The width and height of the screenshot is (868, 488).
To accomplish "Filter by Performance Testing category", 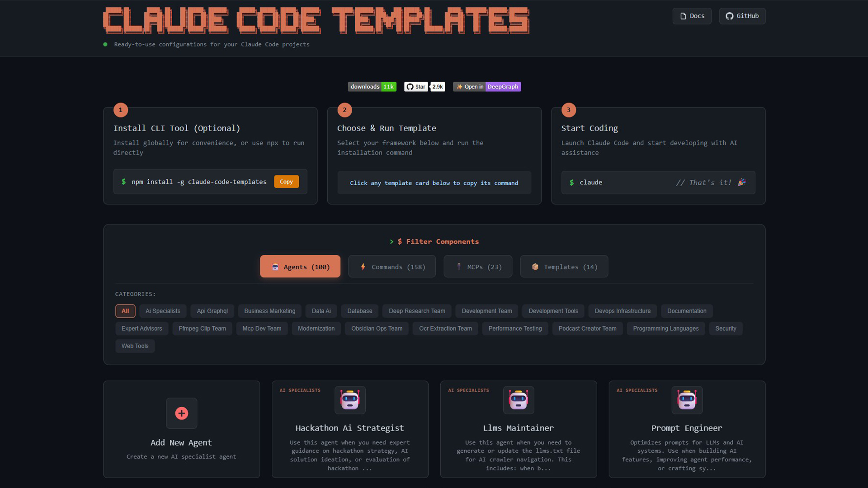I will point(515,328).
